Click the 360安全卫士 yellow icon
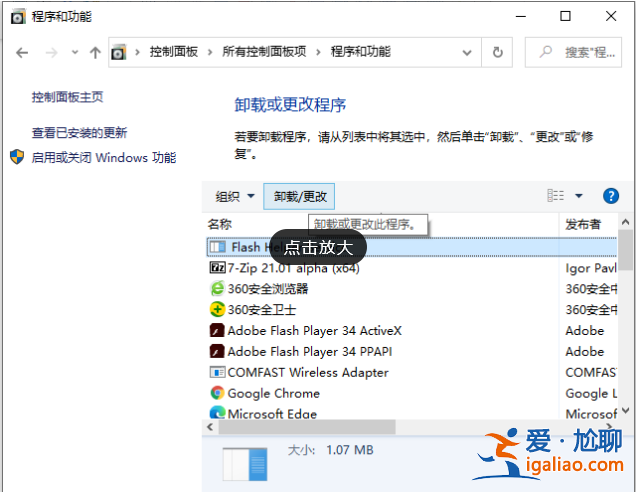 (x=217, y=309)
